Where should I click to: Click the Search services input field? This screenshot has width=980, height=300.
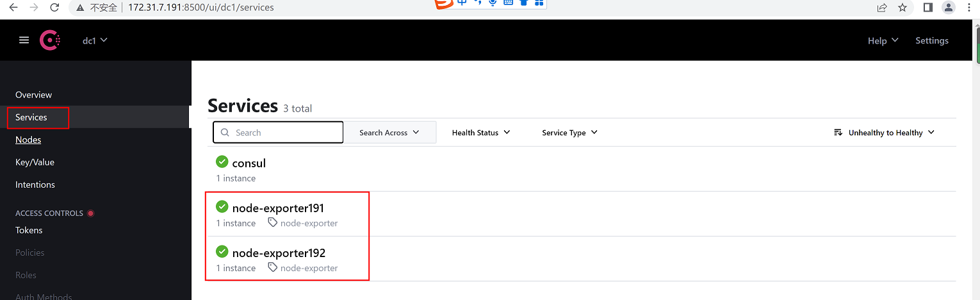[x=278, y=133]
